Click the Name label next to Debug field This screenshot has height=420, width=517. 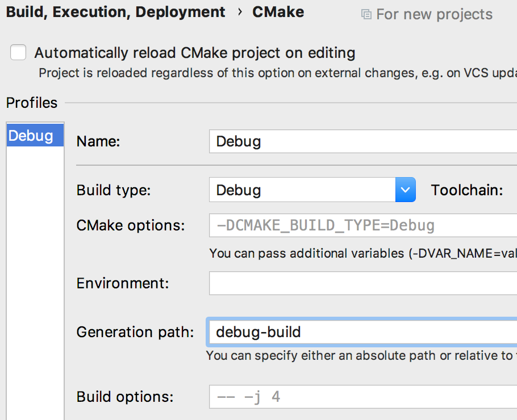98,141
